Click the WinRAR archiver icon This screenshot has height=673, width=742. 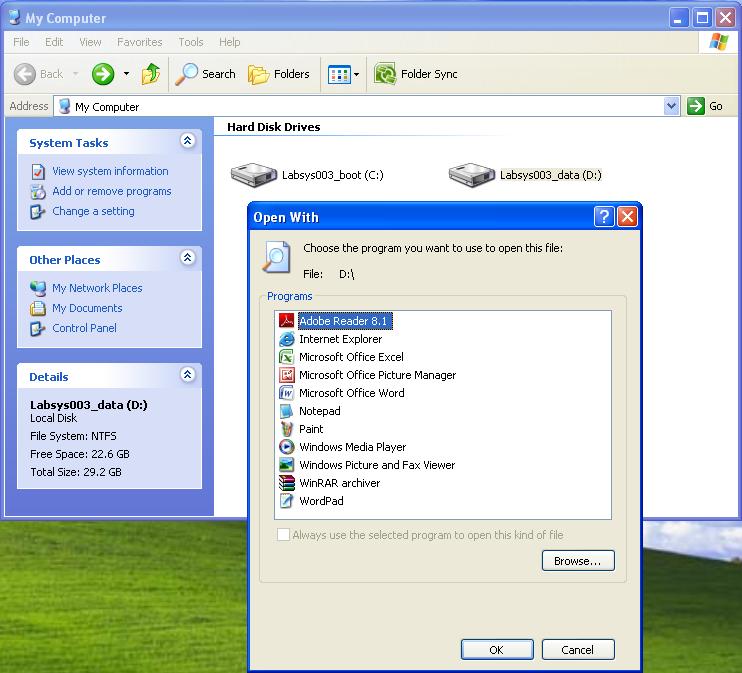click(x=286, y=483)
